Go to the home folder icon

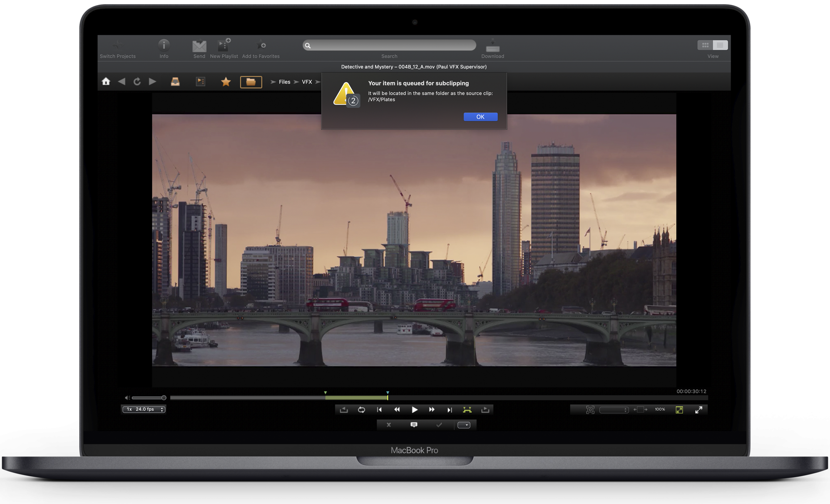[106, 82]
